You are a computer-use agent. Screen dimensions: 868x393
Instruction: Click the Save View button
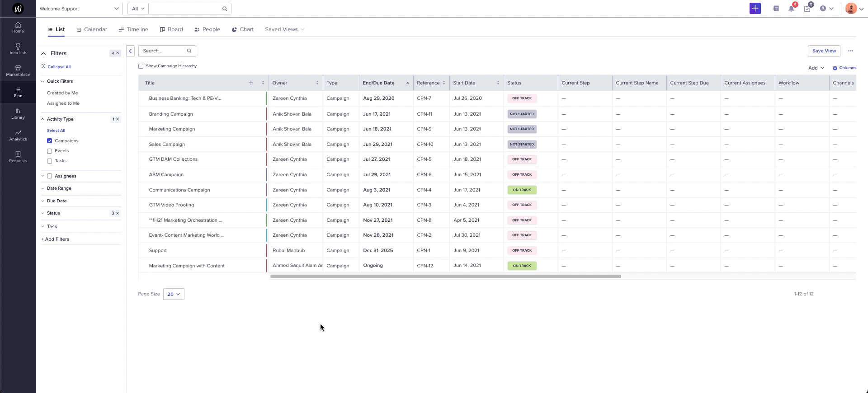pos(824,51)
